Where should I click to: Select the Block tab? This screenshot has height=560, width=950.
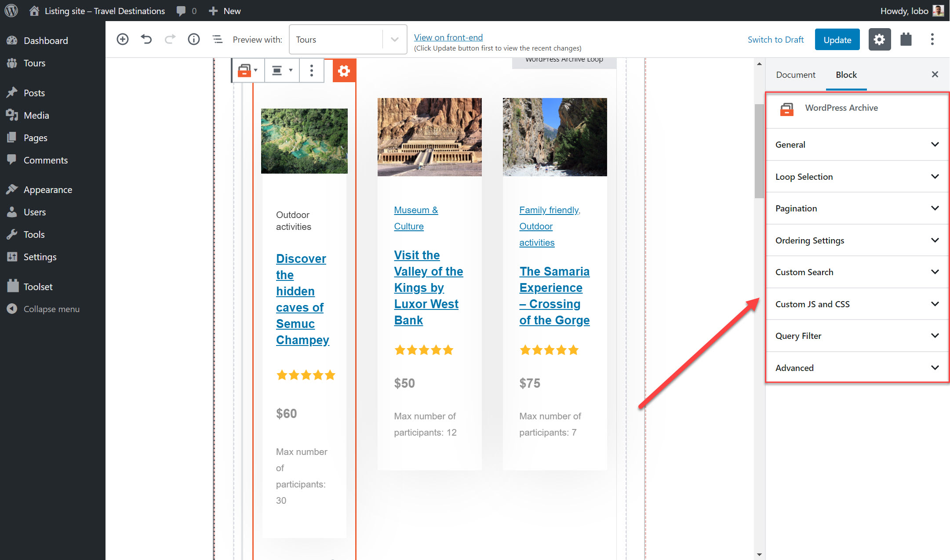coord(846,75)
